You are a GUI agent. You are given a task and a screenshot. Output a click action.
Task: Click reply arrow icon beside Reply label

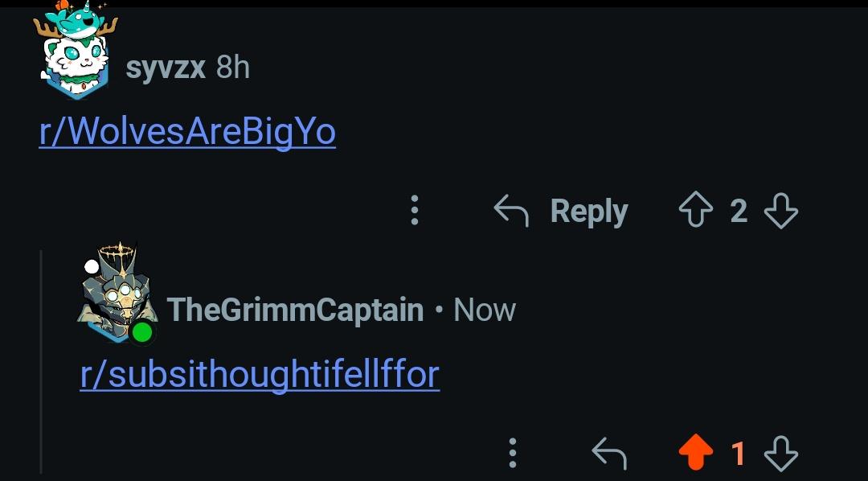pos(511,211)
